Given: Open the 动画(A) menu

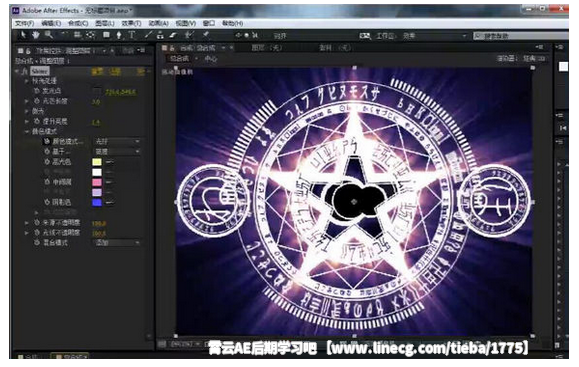Looking at the screenshot, I should pos(158,23).
